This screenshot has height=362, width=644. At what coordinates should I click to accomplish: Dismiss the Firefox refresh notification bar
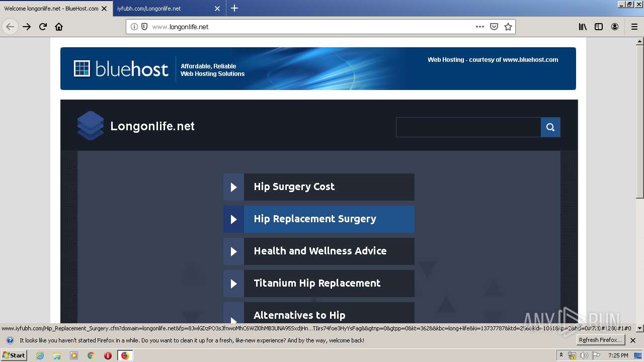[x=633, y=340]
